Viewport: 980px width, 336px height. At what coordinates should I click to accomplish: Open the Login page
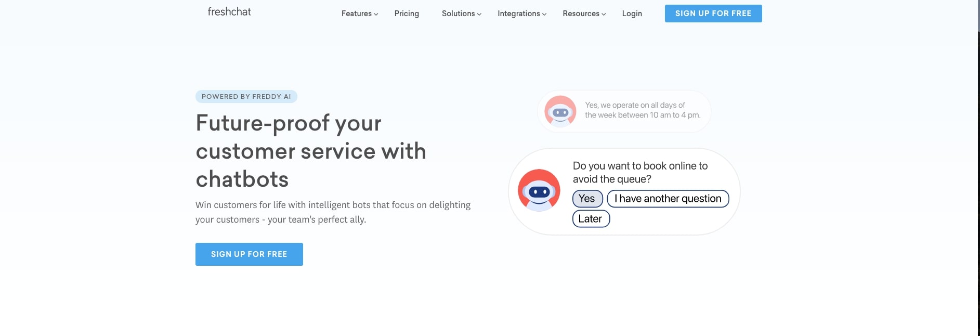click(632, 14)
